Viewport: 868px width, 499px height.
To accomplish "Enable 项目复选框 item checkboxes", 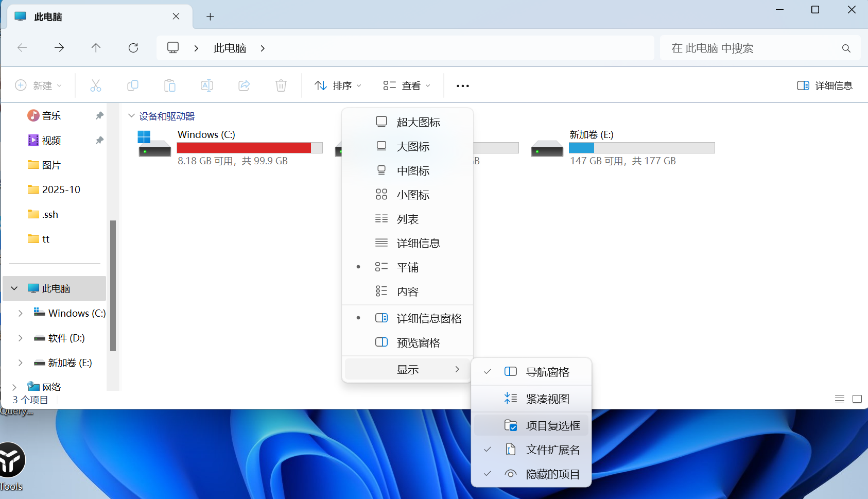I will [553, 425].
